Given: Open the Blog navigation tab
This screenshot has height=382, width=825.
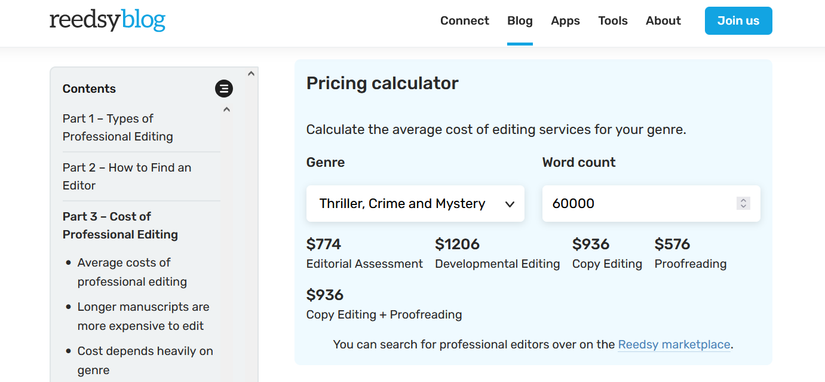Looking at the screenshot, I should (x=520, y=21).
